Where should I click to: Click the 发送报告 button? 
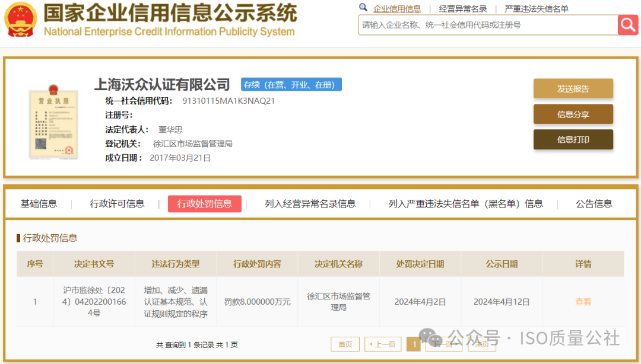point(573,88)
